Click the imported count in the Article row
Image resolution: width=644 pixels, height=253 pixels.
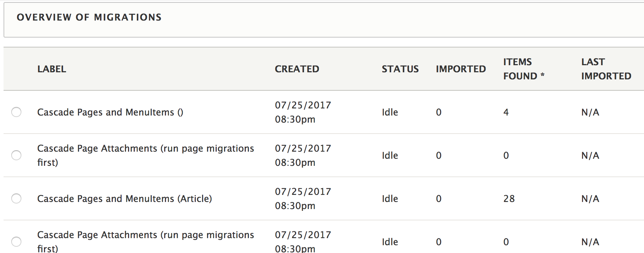(x=439, y=199)
